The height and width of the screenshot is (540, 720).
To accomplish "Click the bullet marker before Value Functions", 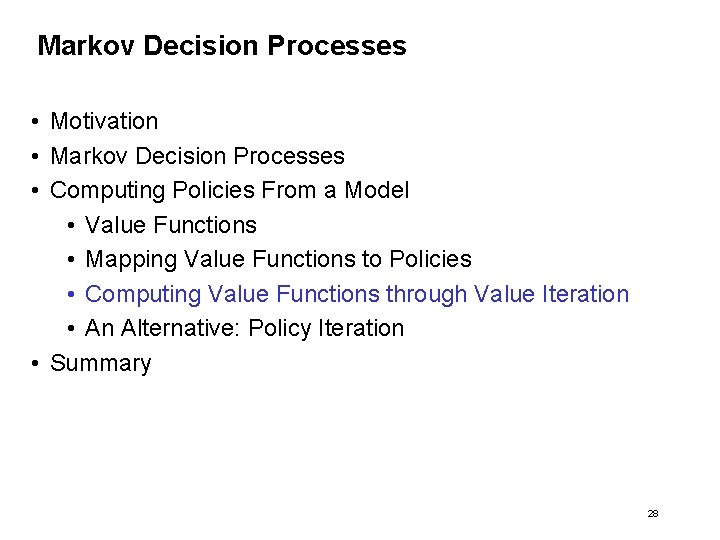I will point(70,225).
